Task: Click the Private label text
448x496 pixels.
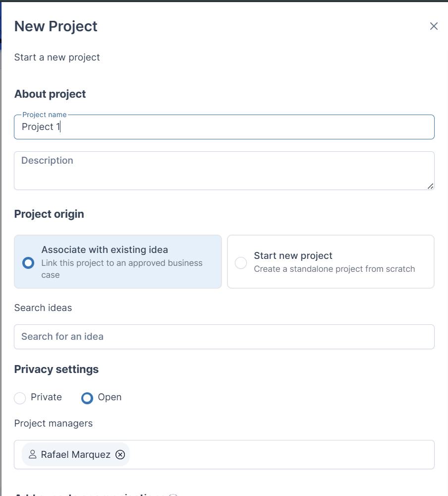Action: 46,397
